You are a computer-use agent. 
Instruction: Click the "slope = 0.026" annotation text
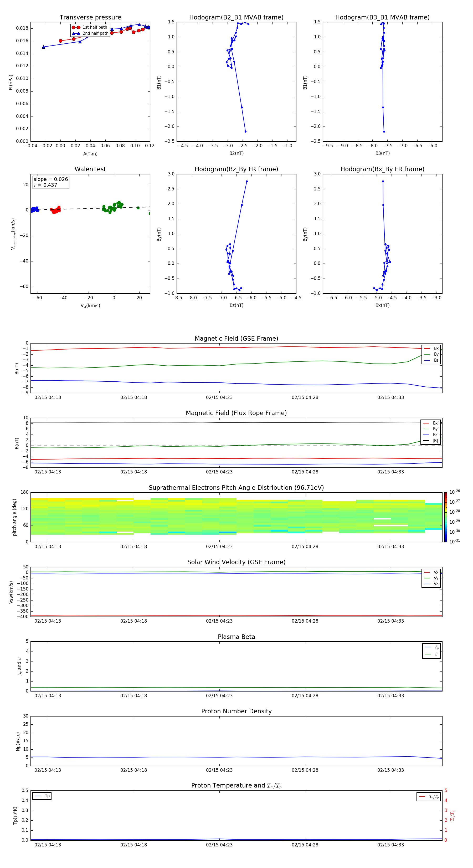click(50, 179)
